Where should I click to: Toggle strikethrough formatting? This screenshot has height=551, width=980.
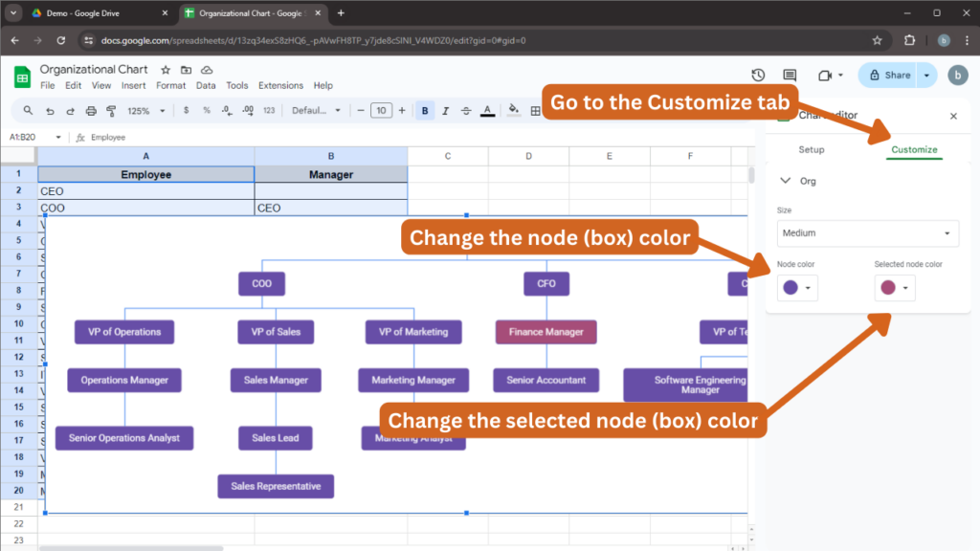[x=466, y=110]
